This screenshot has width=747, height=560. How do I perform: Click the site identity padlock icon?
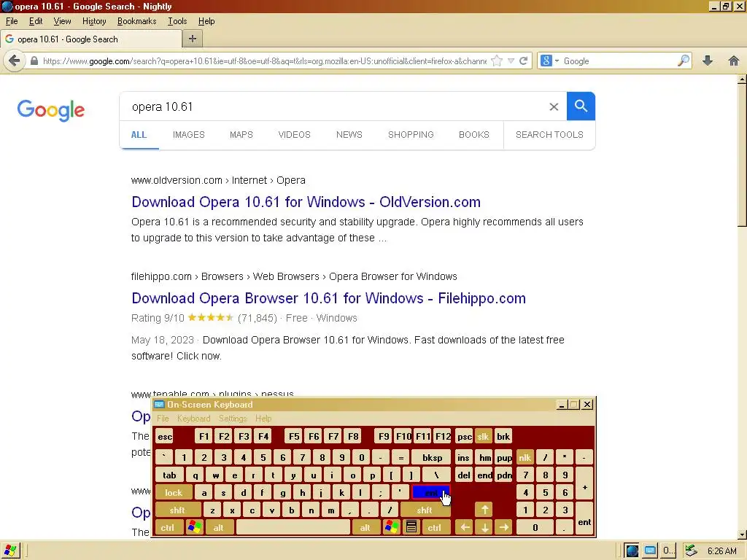pos(34,61)
